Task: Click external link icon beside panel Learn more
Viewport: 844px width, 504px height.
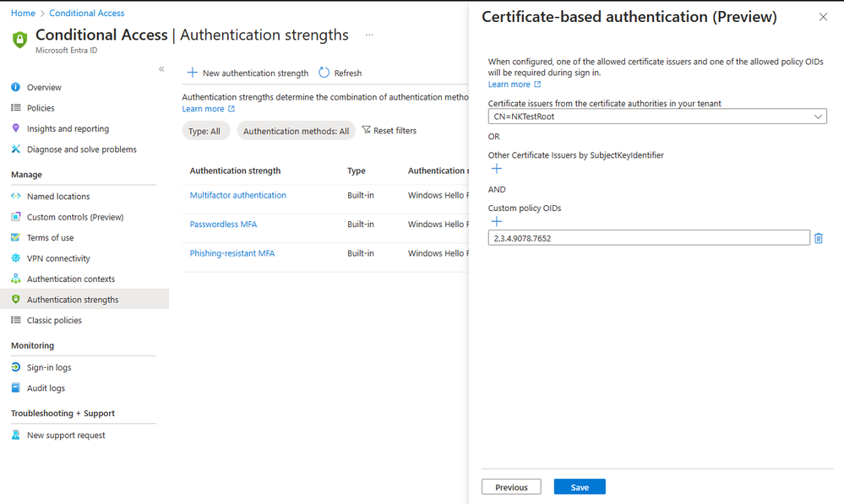Action: click(537, 84)
